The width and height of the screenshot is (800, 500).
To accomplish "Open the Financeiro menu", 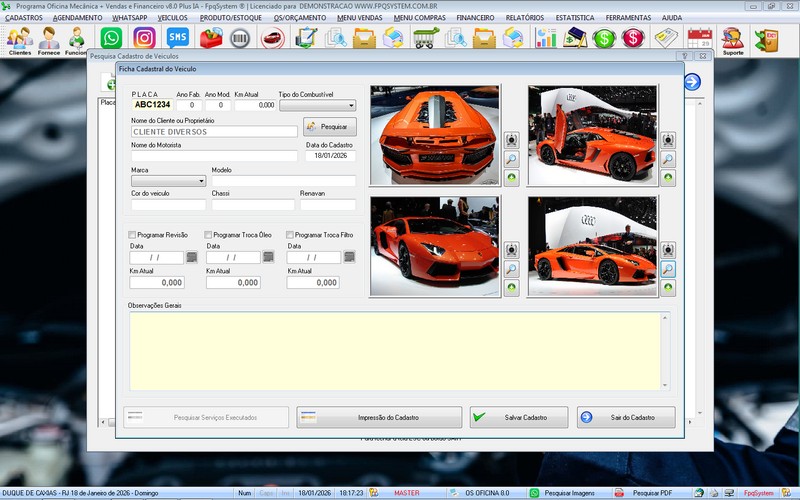I will (475, 18).
